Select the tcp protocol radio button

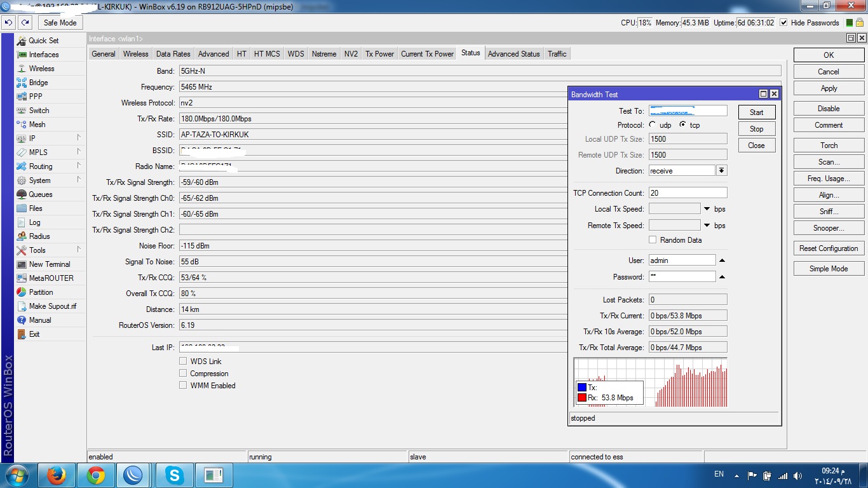coord(682,125)
